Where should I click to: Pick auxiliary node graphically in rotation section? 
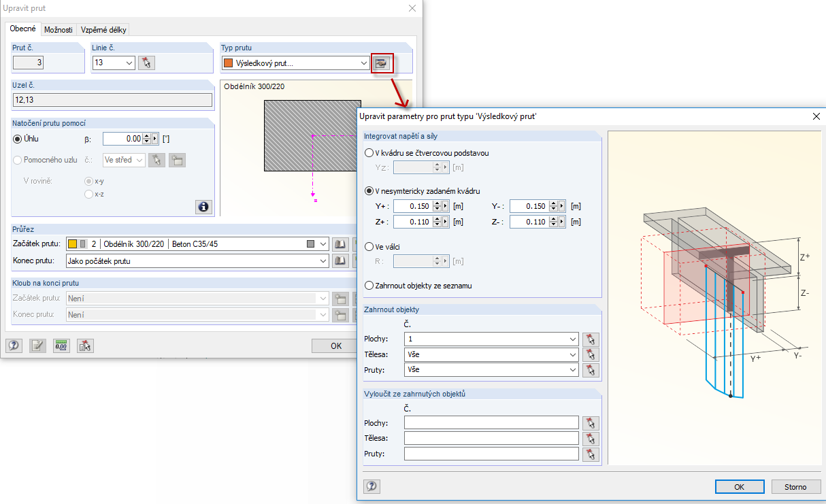[x=156, y=161]
